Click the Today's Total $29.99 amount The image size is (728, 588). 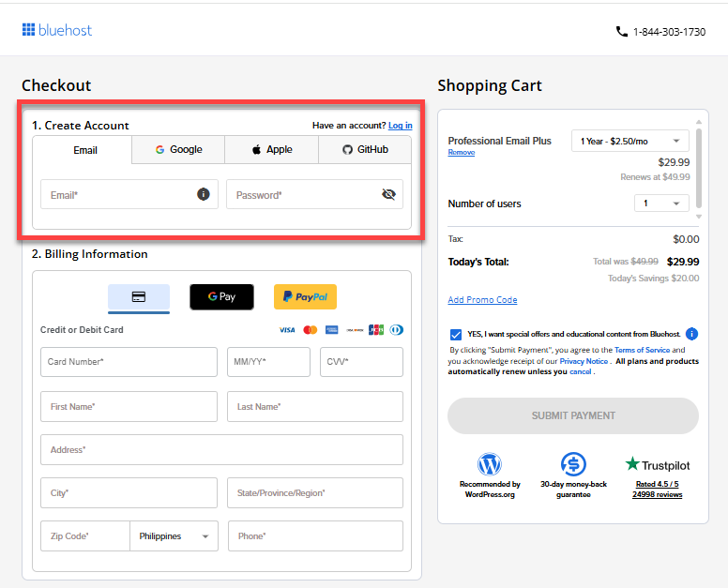[x=683, y=262]
